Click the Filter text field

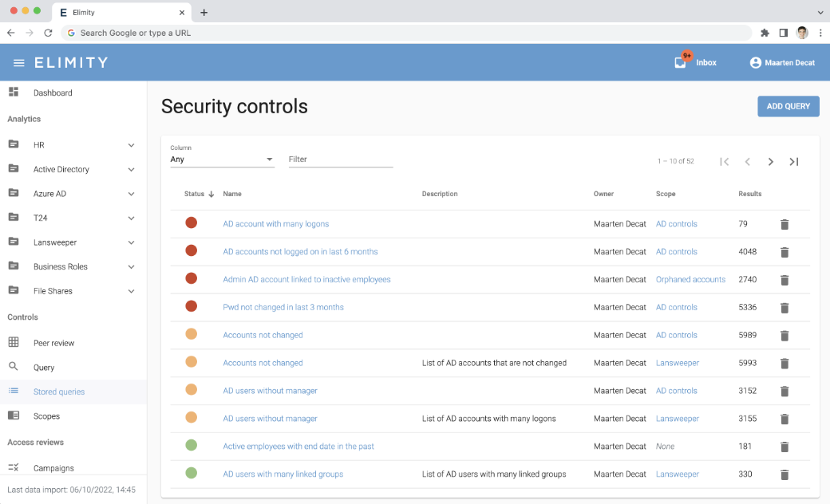pos(340,159)
